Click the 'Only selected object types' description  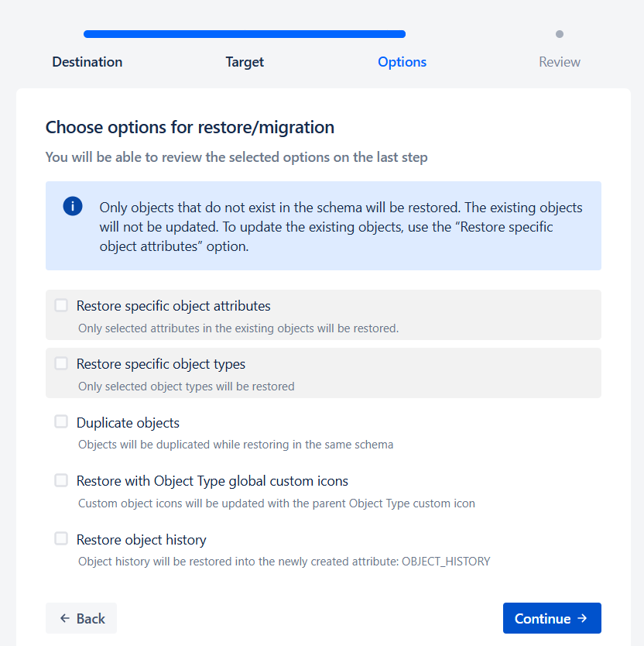click(x=186, y=387)
